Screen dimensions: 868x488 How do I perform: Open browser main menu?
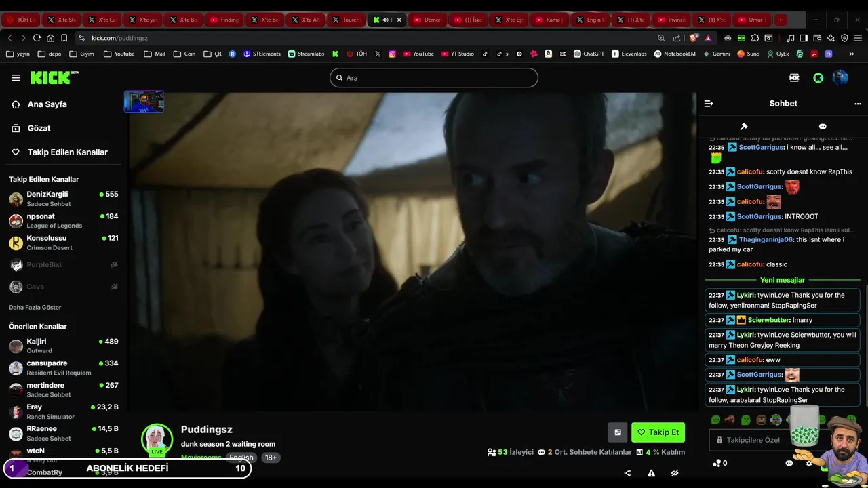pos(857,38)
